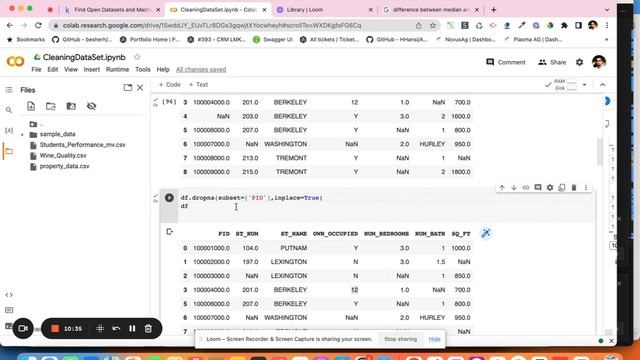The height and width of the screenshot is (360, 640).
Task: Move cell down with arrow icon
Action: (x=514, y=187)
